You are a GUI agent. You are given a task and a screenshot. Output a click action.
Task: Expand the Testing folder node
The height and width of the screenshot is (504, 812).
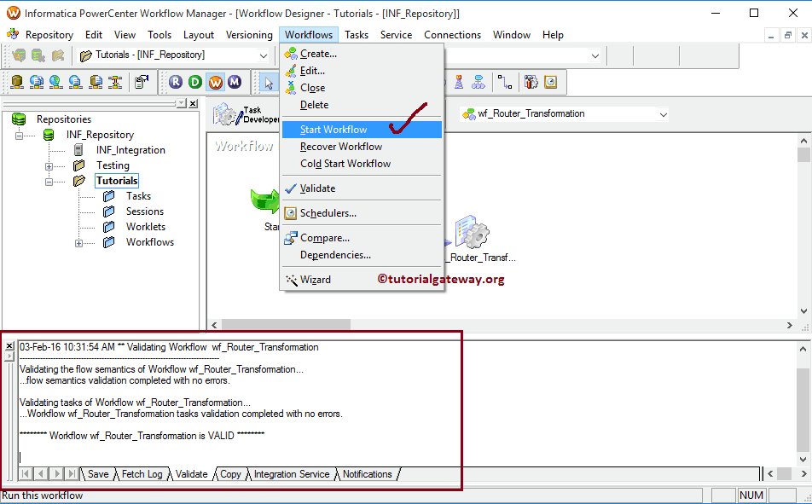[x=49, y=166]
